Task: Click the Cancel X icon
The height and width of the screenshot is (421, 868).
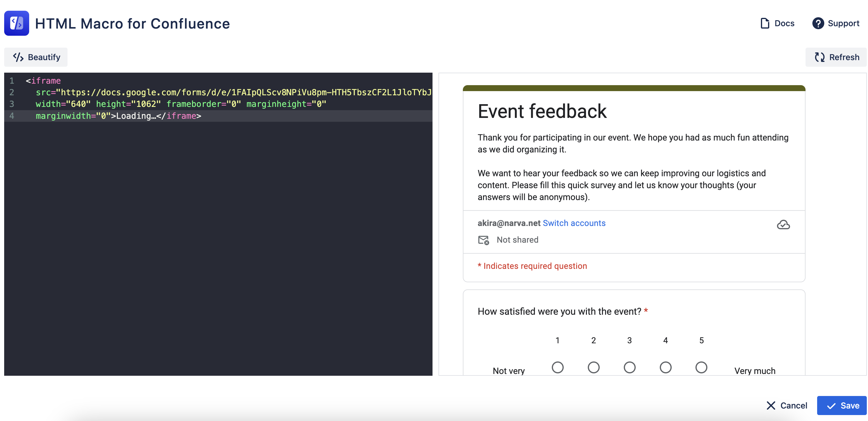Action: tap(771, 406)
